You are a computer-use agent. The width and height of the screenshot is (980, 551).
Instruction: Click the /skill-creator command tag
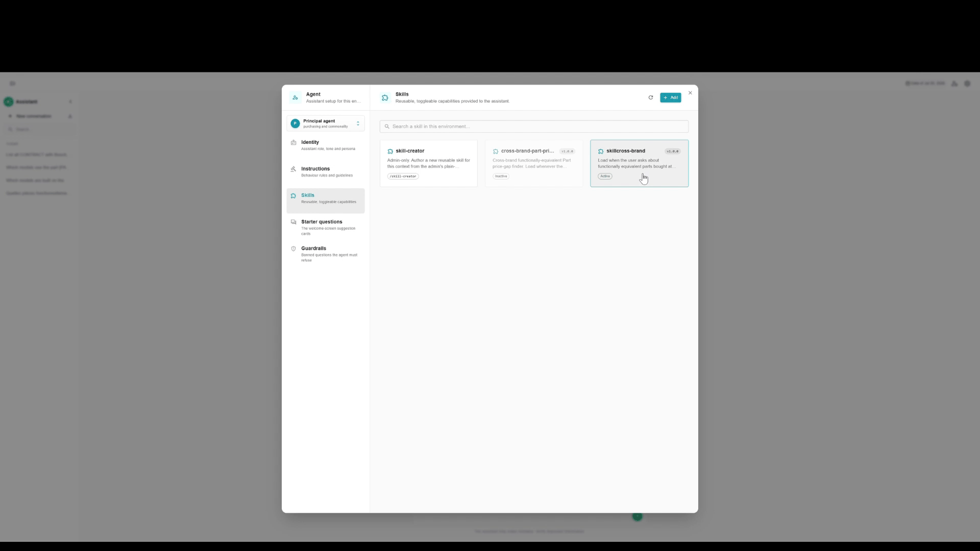(x=403, y=177)
